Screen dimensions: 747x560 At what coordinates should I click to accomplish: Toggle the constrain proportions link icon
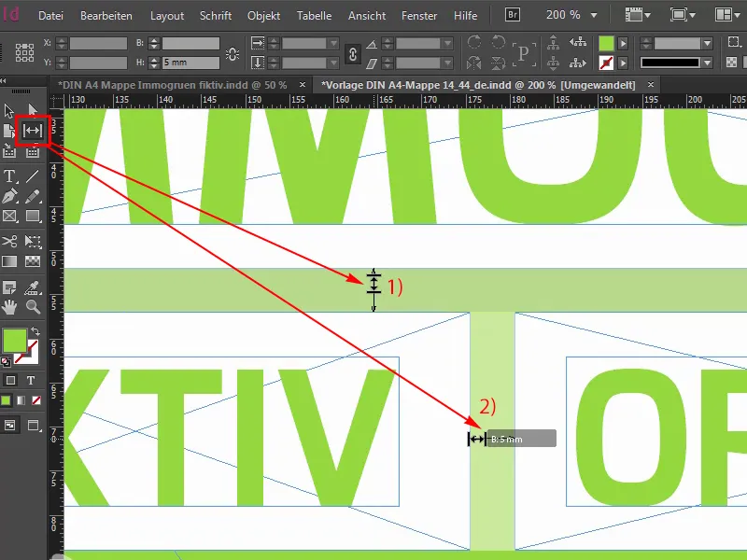click(x=353, y=55)
